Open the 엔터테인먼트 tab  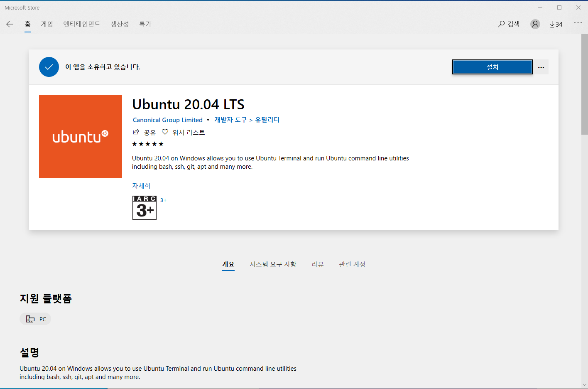pyautogui.click(x=82, y=24)
